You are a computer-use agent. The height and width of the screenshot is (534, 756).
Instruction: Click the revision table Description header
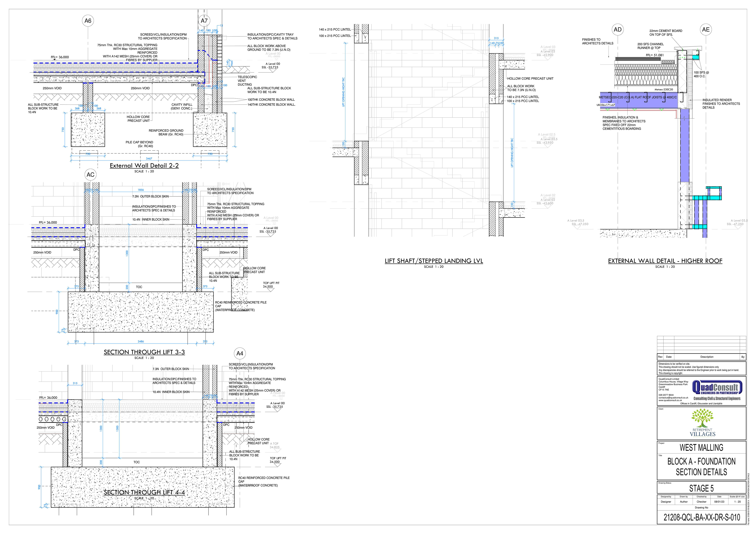(x=707, y=357)
